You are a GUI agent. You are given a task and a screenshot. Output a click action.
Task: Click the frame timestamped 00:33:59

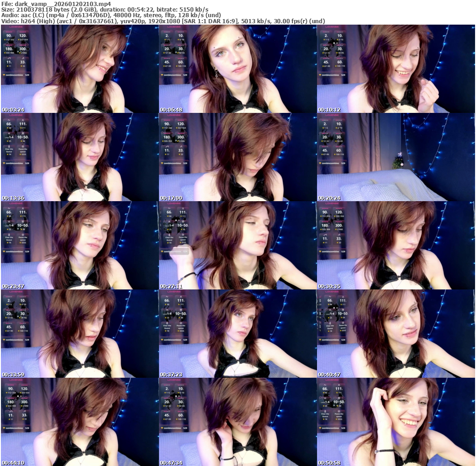pos(79,334)
